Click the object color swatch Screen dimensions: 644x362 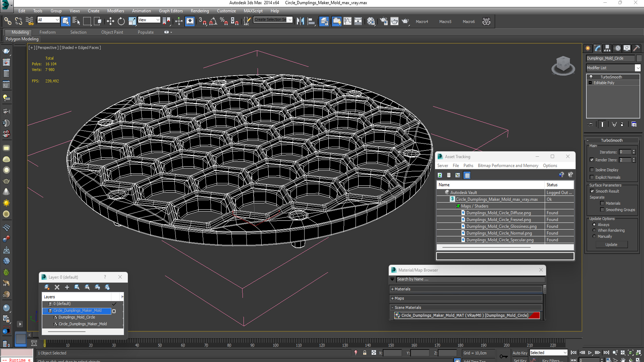[639, 58]
